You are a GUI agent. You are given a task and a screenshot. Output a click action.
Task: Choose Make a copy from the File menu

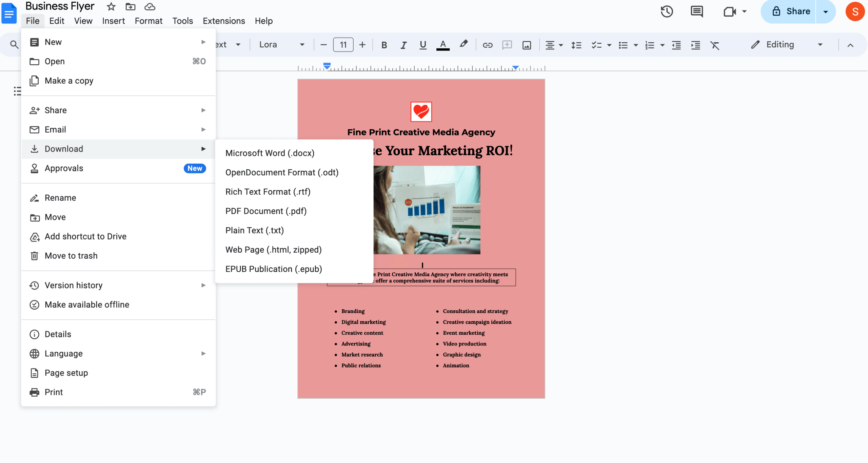(x=69, y=81)
